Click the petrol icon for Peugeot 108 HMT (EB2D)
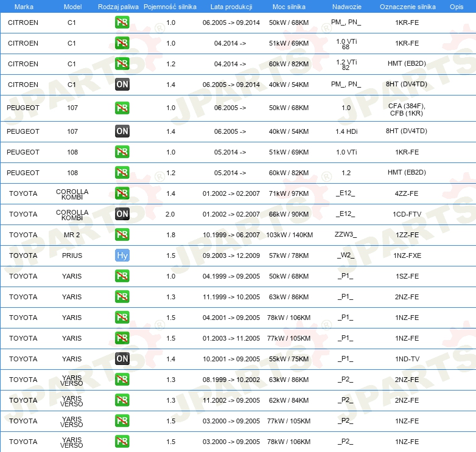 point(122,172)
